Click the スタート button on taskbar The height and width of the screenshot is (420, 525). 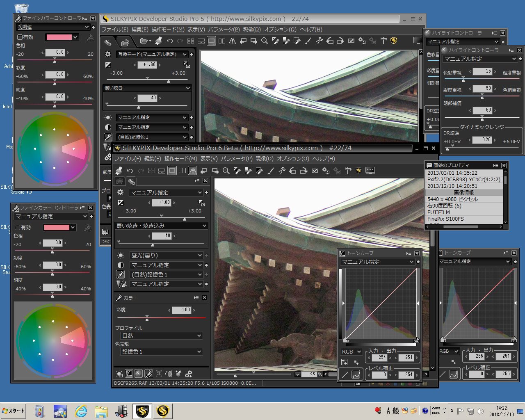tap(14, 411)
